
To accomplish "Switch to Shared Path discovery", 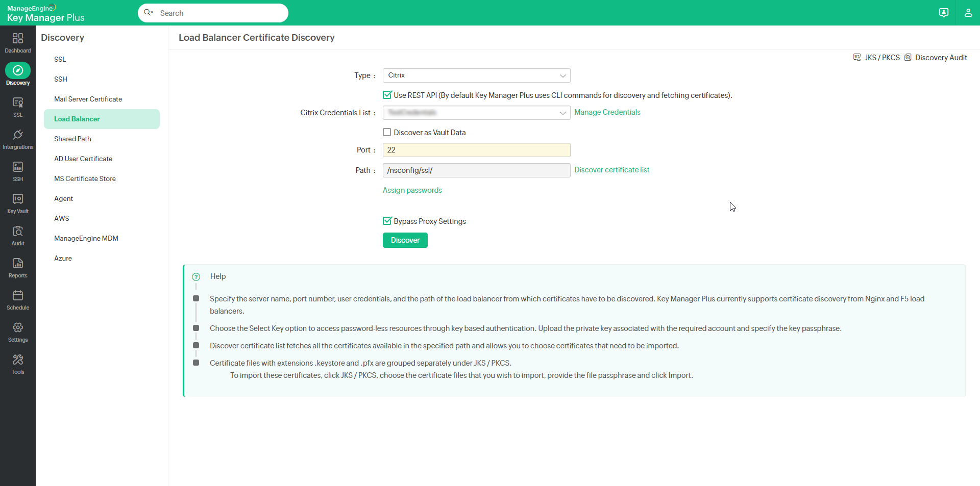I will pyautogui.click(x=72, y=138).
